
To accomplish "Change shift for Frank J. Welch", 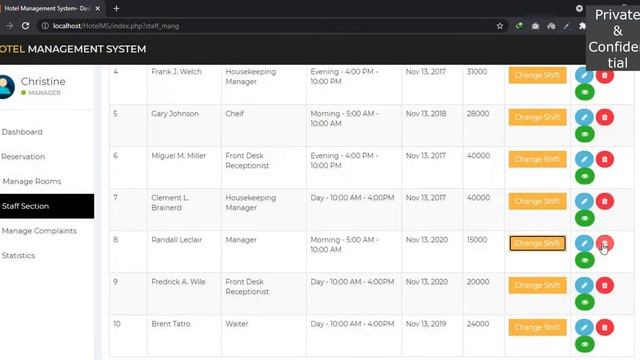I will tap(537, 75).
